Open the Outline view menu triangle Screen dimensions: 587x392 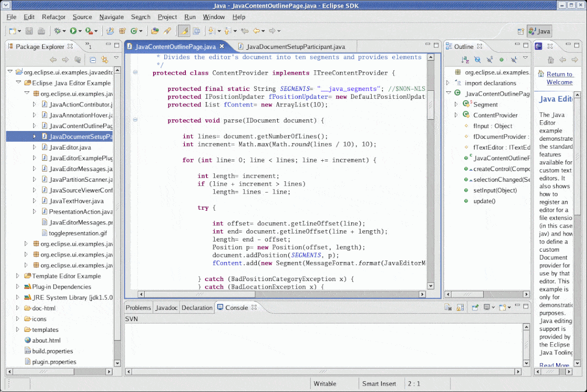(525, 58)
